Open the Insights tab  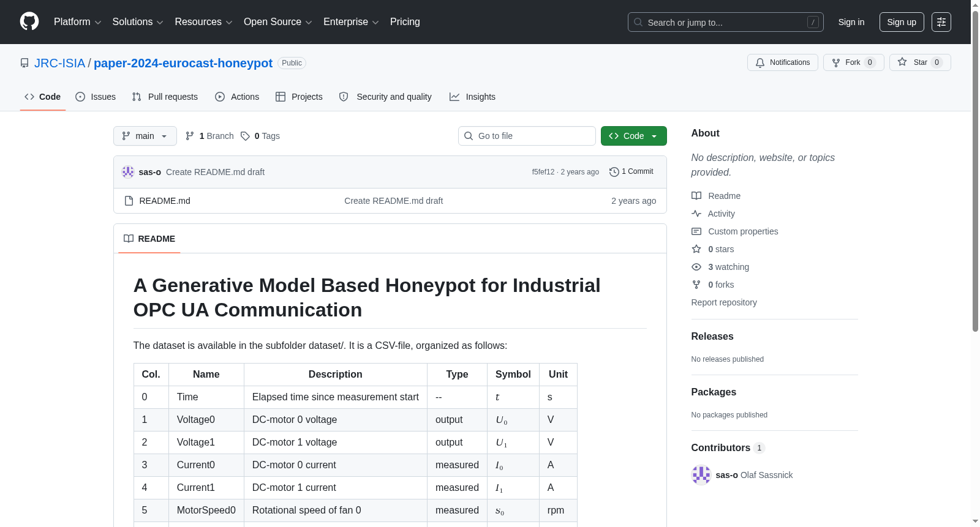point(472,97)
